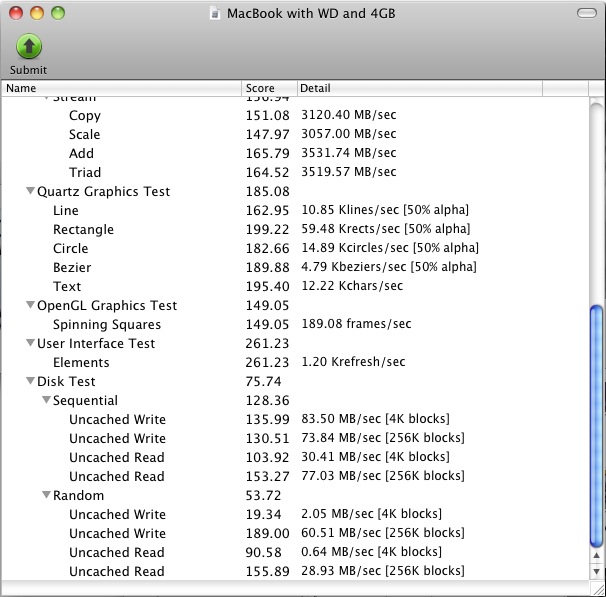The image size is (606, 597).
Task: Click the 12.22 Kchars/sec detail
Action: click(352, 286)
